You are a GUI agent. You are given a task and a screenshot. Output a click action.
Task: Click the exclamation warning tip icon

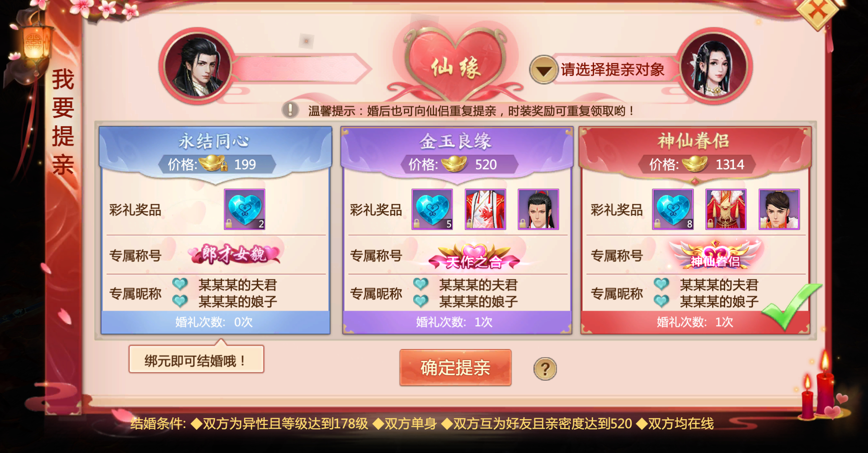point(290,110)
